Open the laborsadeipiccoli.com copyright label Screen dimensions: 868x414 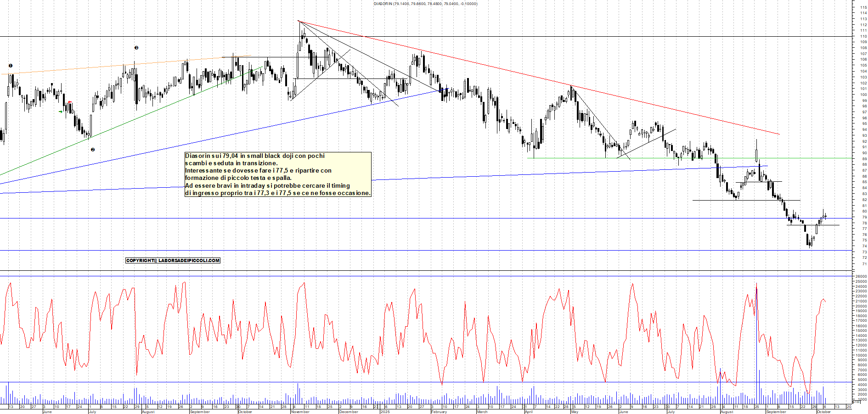pyautogui.click(x=173, y=261)
